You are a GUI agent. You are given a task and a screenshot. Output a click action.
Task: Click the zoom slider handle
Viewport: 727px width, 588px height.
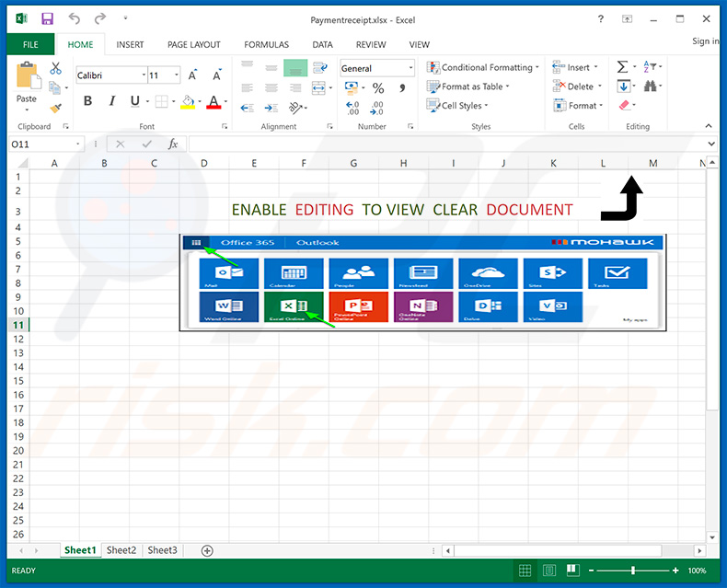pos(633,571)
